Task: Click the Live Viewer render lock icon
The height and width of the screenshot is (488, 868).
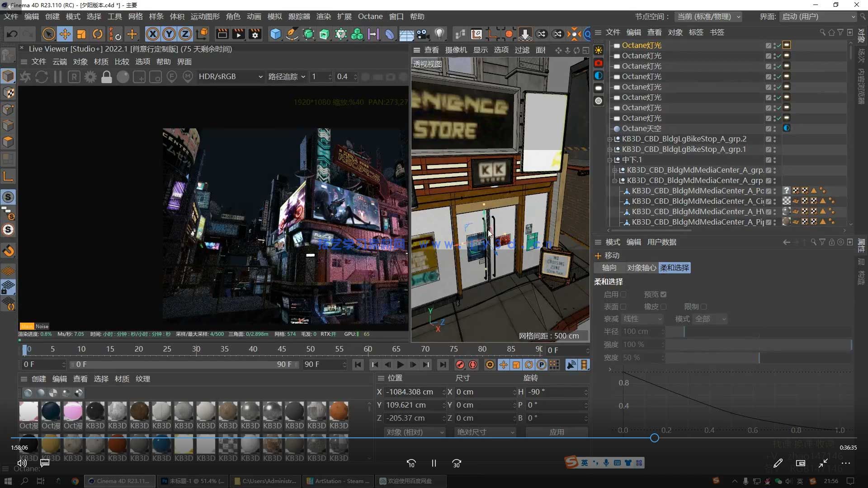Action: click(107, 77)
